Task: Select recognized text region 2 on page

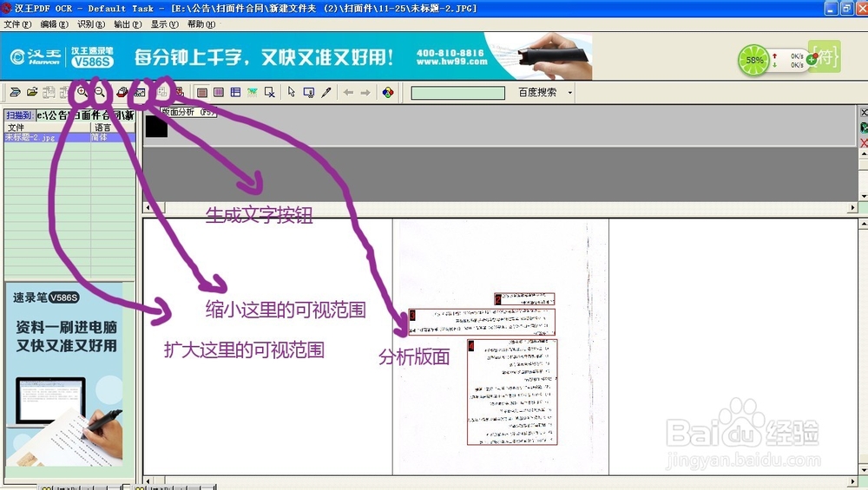Action: tap(524, 299)
